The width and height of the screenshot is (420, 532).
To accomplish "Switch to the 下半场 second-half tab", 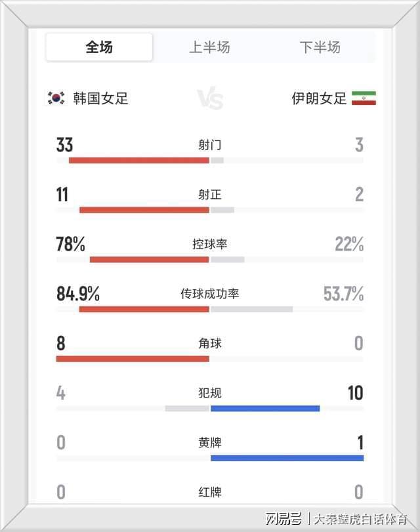I will (320, 47).
